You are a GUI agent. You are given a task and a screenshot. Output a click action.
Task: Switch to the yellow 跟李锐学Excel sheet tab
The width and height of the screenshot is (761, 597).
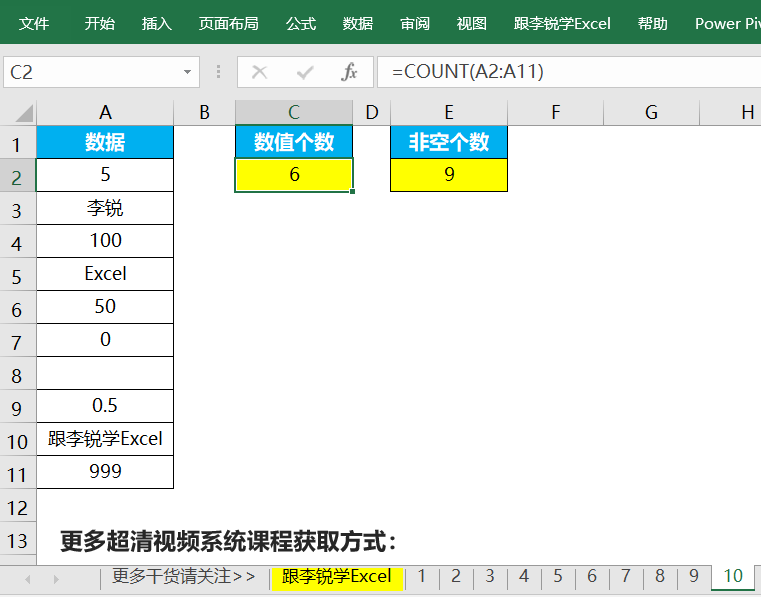click(337, 577)
